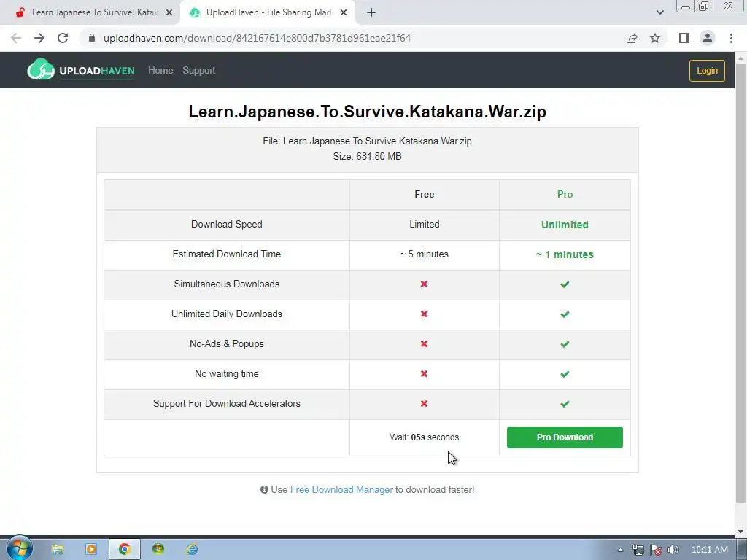
Task: Expand the tab search dropdown arrow
Action: (659, 12)
